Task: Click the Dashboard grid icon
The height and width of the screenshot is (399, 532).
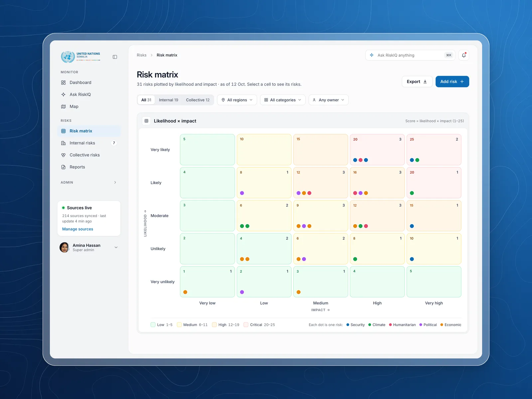Action: click(x=64, y=82)
